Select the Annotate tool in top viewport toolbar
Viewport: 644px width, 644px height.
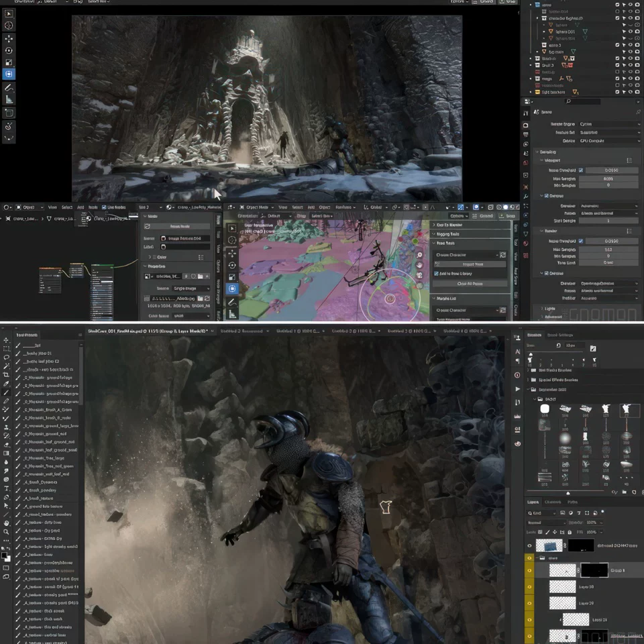9,87
